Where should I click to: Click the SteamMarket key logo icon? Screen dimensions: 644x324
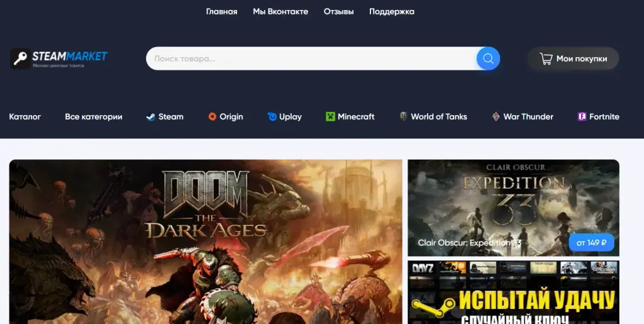click(x=20, y=59)
